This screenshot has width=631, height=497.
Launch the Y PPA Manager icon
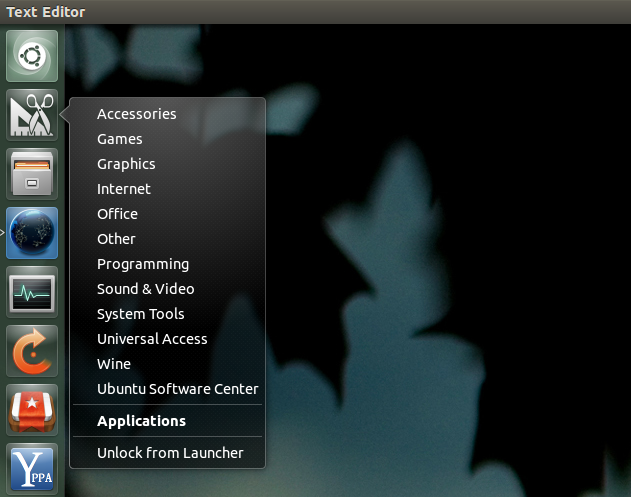tap(32, 469)
